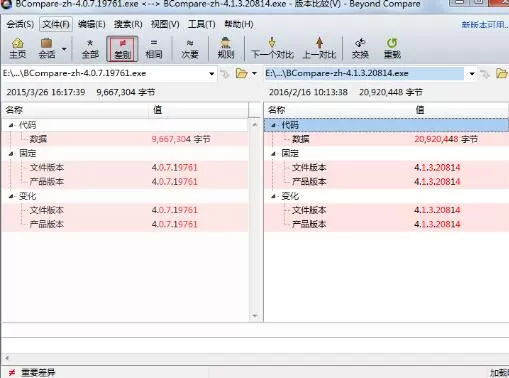Click the left timestamp 2015/3/26 16:17:39
Screen dimensions: 509x378
(x=46, y=92)
